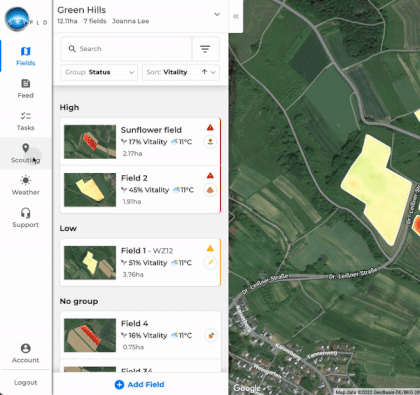
Task: Collapse the fields panel with double chevron
Action: coord(236,16)
